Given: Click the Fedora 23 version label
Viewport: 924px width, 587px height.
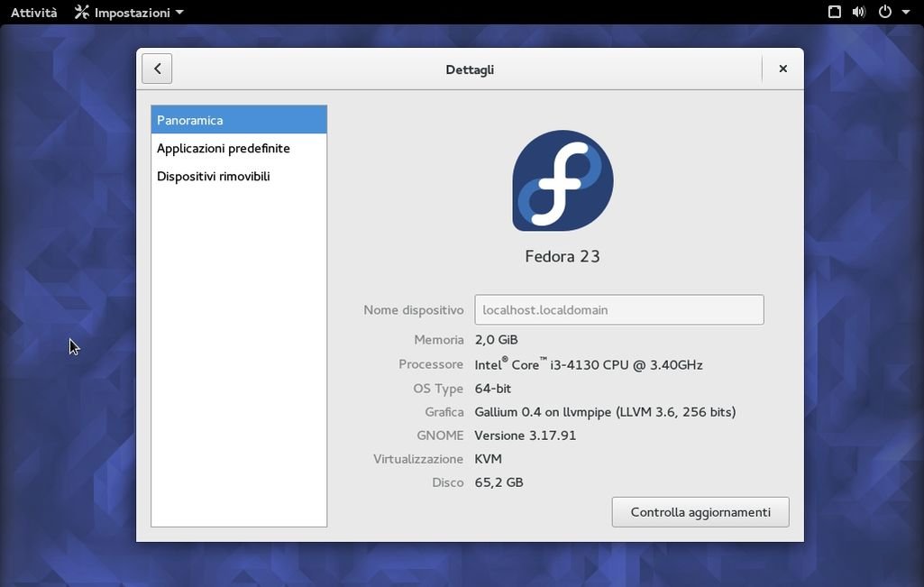Looking at the screenshot, I should tap(563, 256).
